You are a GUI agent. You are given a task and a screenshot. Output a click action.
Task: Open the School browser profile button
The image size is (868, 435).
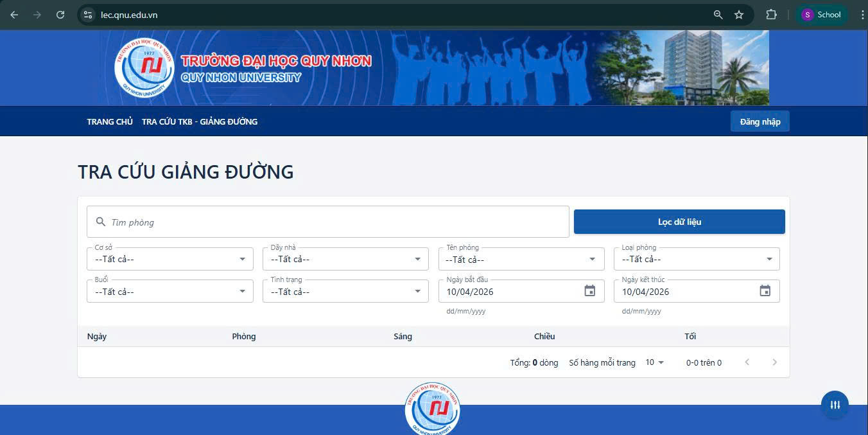coord(822,15)
